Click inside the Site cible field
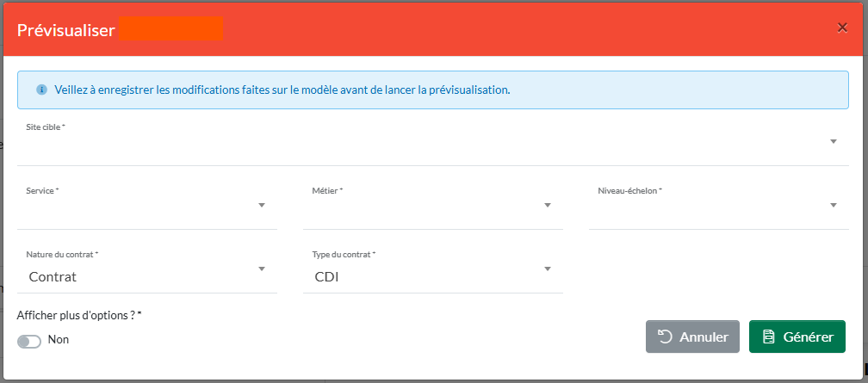The width and height of the screenshot is (868, 383). point(413,144)
